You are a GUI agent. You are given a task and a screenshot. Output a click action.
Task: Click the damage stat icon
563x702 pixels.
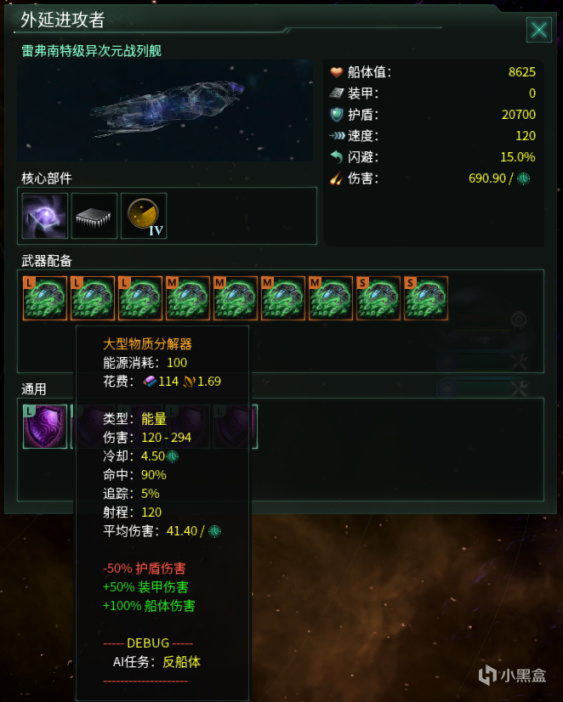tap(336, 178)
